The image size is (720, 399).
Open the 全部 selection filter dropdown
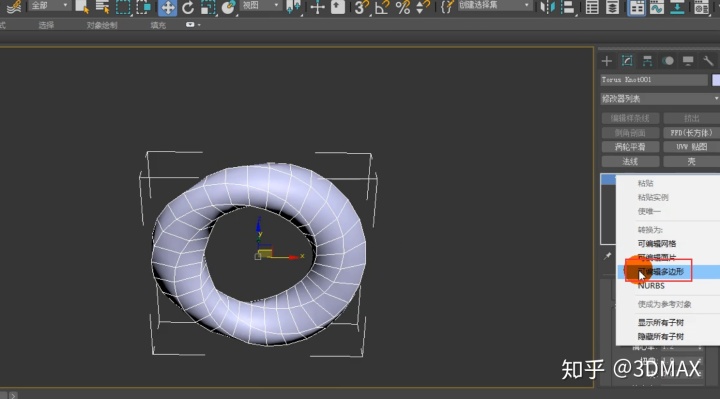coord(49,6)
